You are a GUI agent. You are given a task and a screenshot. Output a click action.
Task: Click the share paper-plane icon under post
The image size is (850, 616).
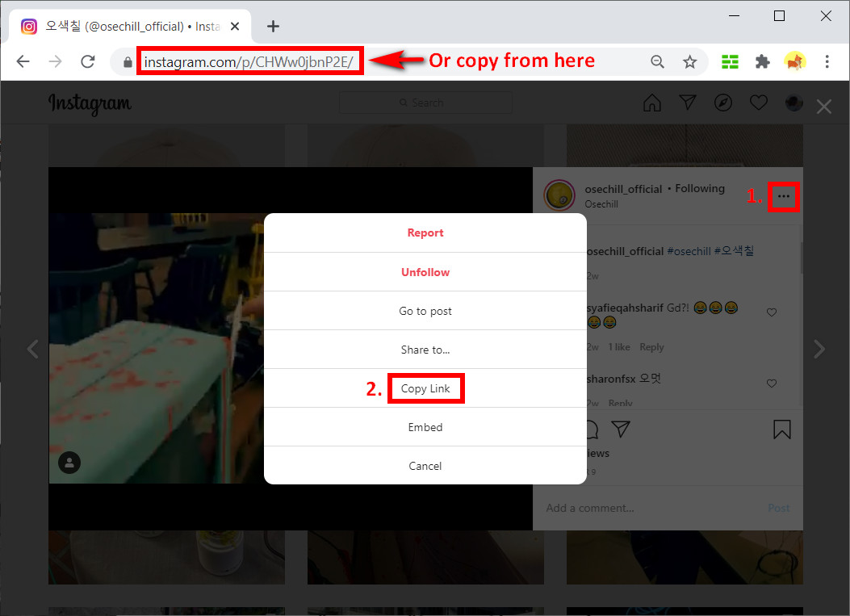point(621,429)
